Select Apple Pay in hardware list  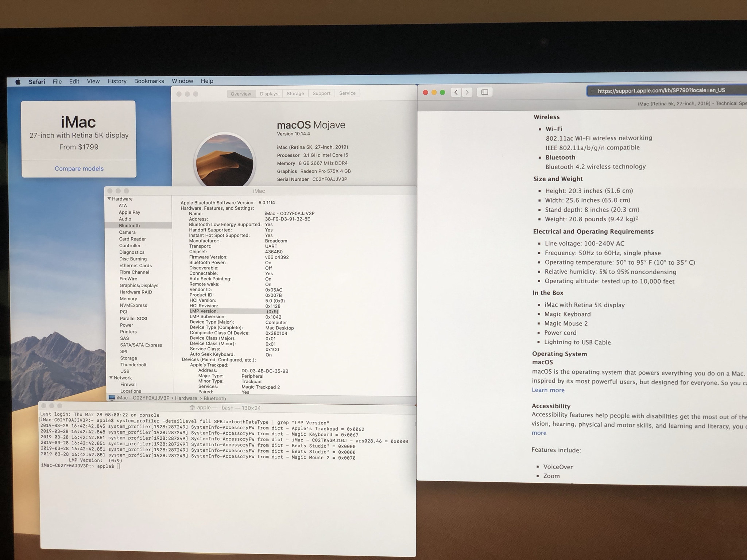(x=129, y=212)
